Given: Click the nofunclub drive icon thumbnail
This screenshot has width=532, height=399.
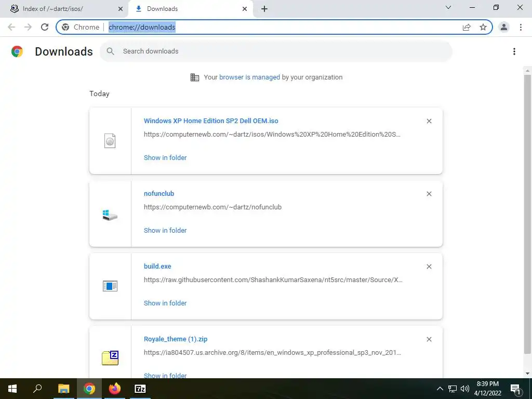Looking at the screenshot, I should pos(110,215).
